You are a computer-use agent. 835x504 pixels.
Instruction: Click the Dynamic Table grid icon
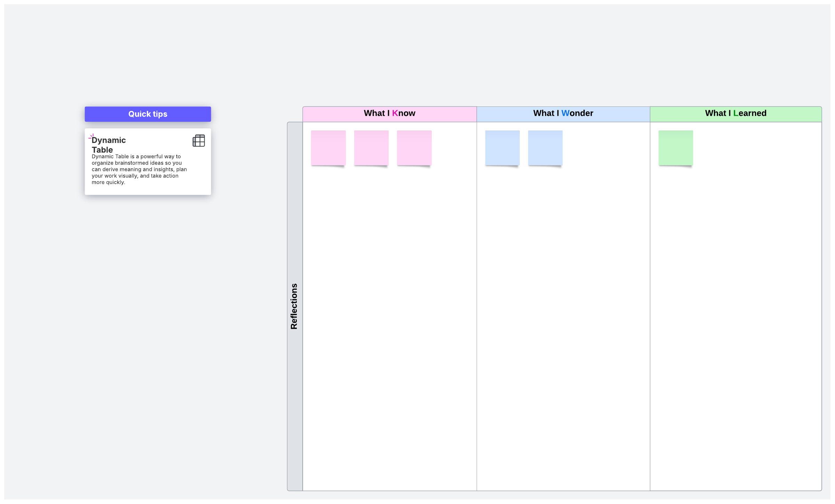[x=199, y=141]
